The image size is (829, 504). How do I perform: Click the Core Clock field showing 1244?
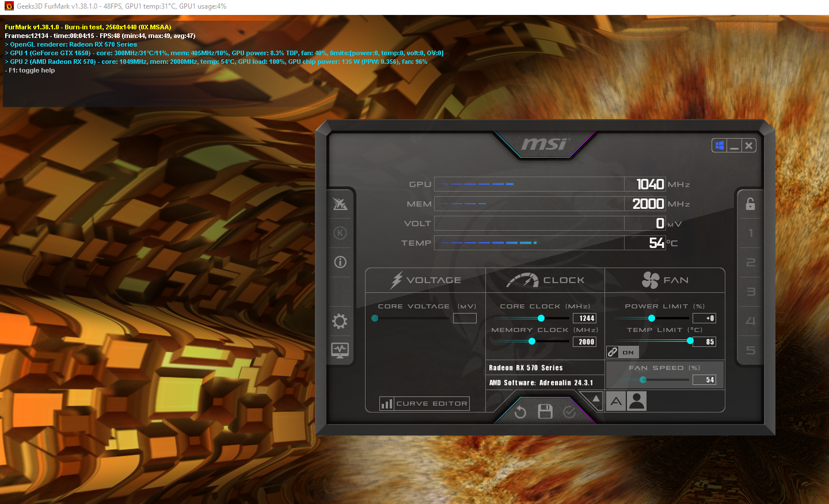584,318
